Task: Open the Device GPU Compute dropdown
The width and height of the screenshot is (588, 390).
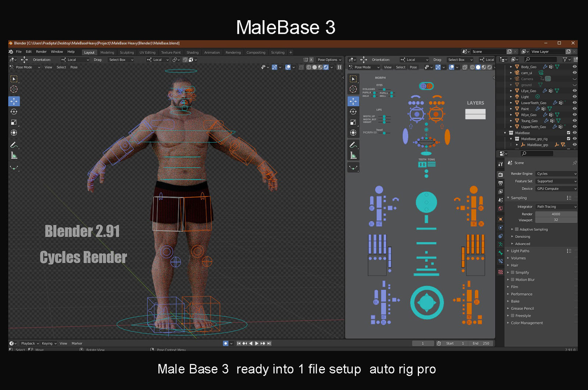Action: pos(556,189)
